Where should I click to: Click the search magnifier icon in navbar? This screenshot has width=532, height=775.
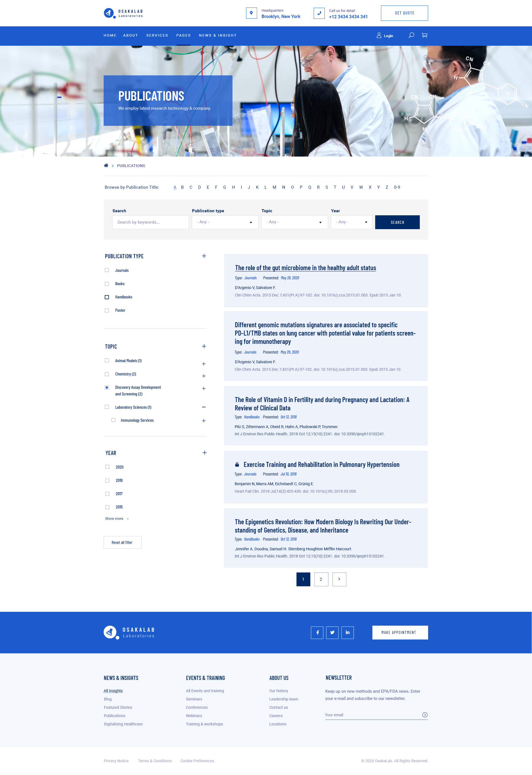[x=411, y=35]
